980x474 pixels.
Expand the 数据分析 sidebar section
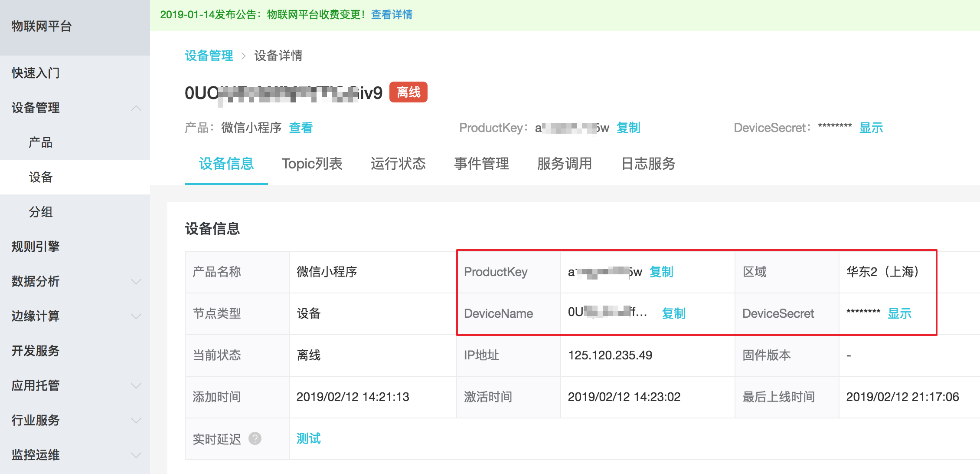pos(136,281)
